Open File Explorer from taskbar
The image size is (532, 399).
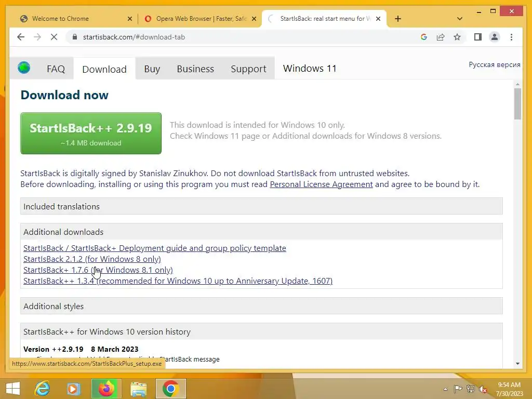coord(139,389)
